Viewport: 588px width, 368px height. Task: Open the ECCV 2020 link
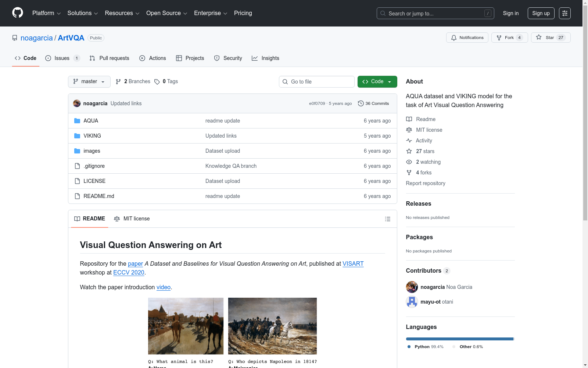click(129, 272)
